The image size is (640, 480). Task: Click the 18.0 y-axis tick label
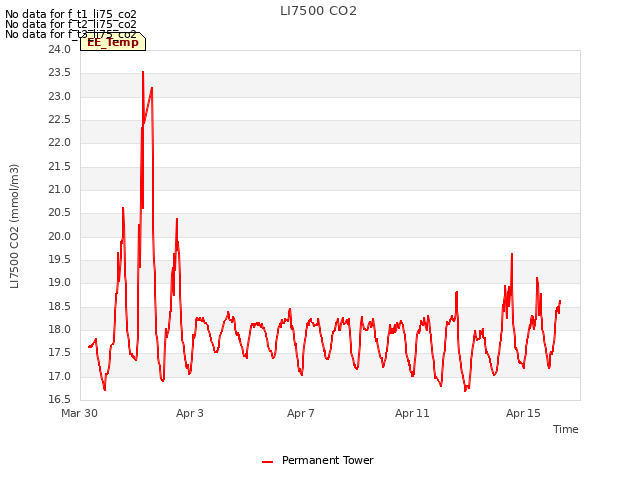(x=60, y=329)
